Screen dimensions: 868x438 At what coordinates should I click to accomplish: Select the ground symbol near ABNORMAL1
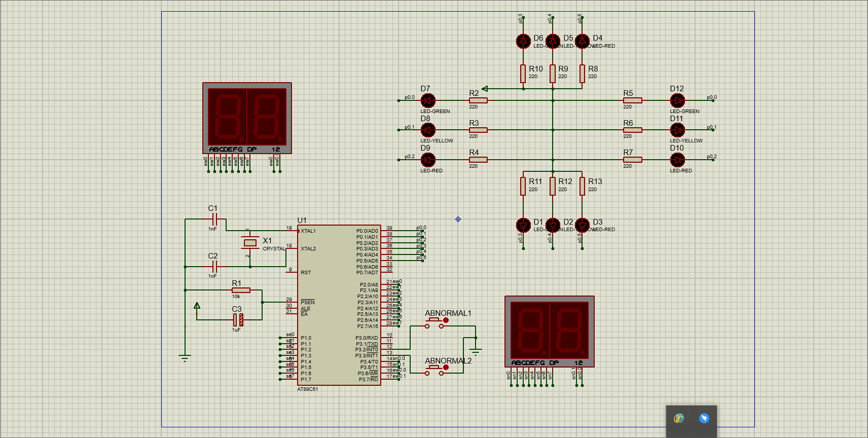point(476,351)
